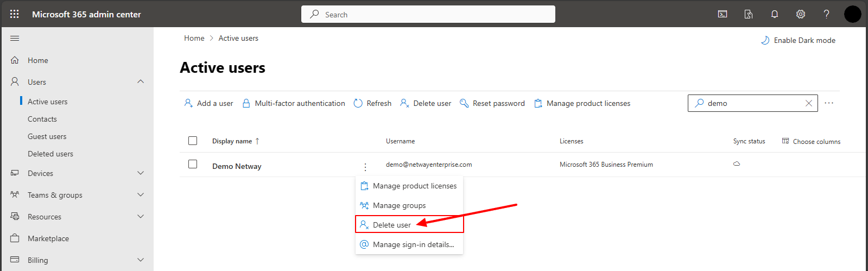Image resolution: width=868 pixels, height=271 pixels.
Task: Check the Demo Netway row checkbox
Action: coord(193,164)
